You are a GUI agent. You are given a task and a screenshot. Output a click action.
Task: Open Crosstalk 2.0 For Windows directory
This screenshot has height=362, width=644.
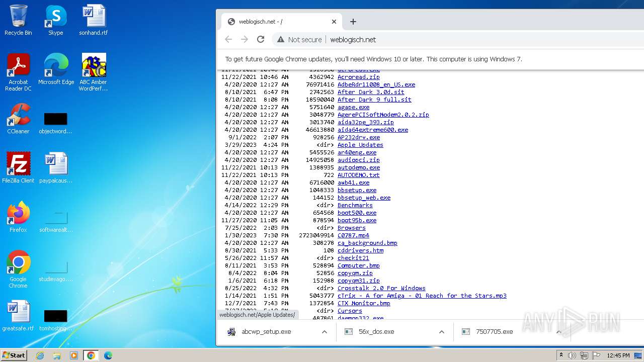point(381,288)
